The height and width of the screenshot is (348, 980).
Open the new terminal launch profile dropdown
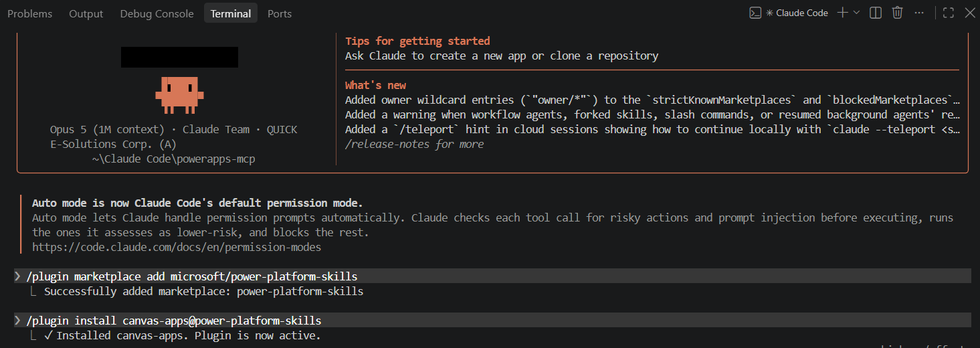pos(856,13)
